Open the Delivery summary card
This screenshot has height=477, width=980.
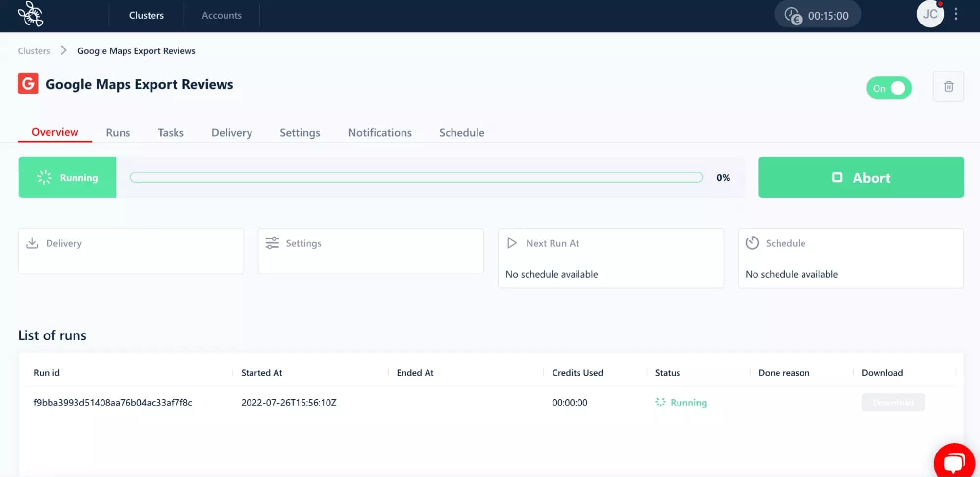click(131, 251)
